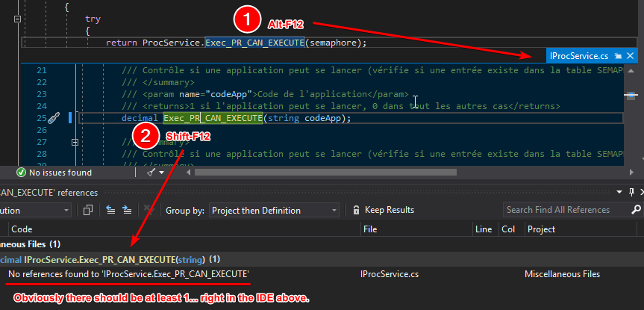The height and width of the screenshot is (310, 644).
Task: Click the highlighted Exec_PR_CAN_EXECUTE method declaration
Action: [x=213, y=119]
